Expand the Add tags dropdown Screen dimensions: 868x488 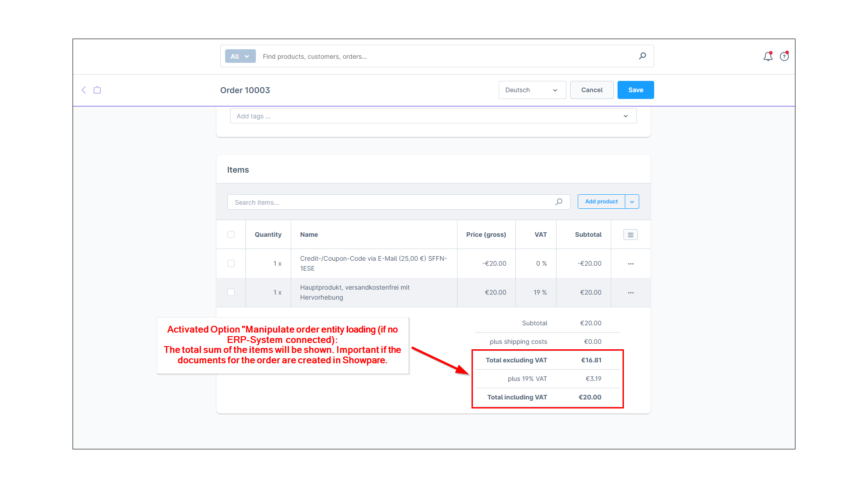click(626, 116)
